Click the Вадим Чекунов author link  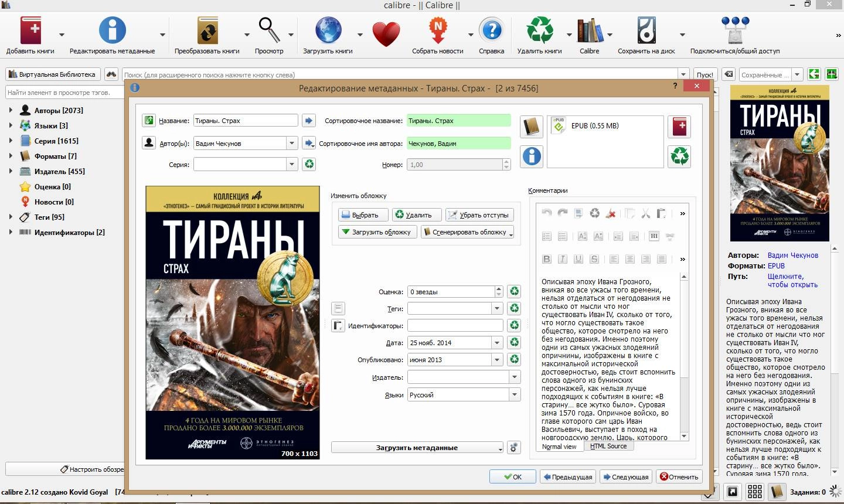click(x=792, y=256)
